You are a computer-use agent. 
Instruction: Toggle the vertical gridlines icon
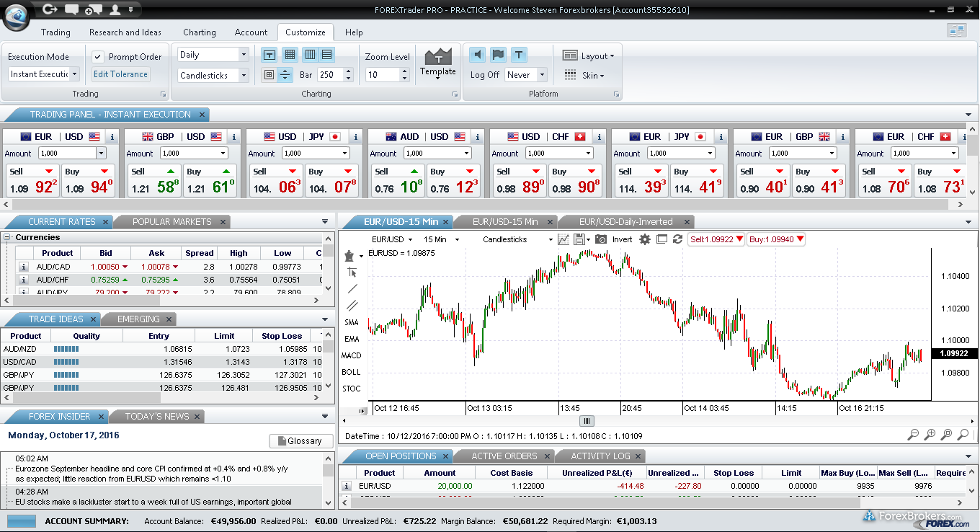[x=310, y=55]
